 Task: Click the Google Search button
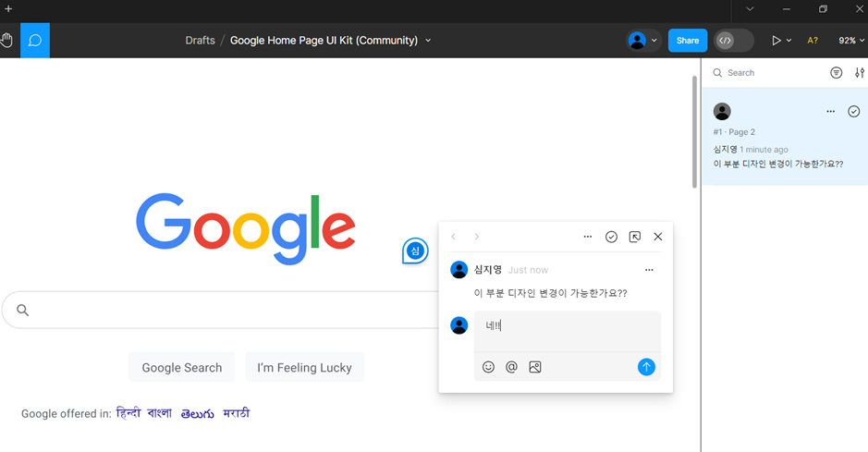click(181, 367)
